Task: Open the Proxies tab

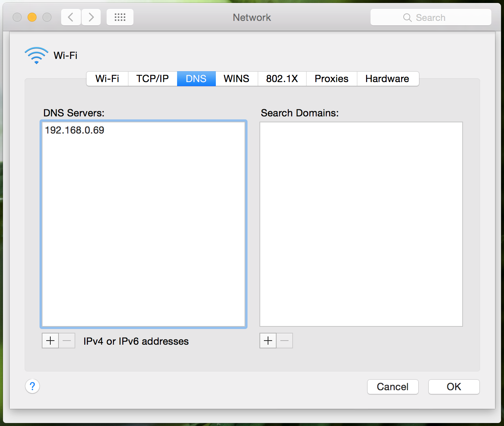Action: (x=332, y=79)
